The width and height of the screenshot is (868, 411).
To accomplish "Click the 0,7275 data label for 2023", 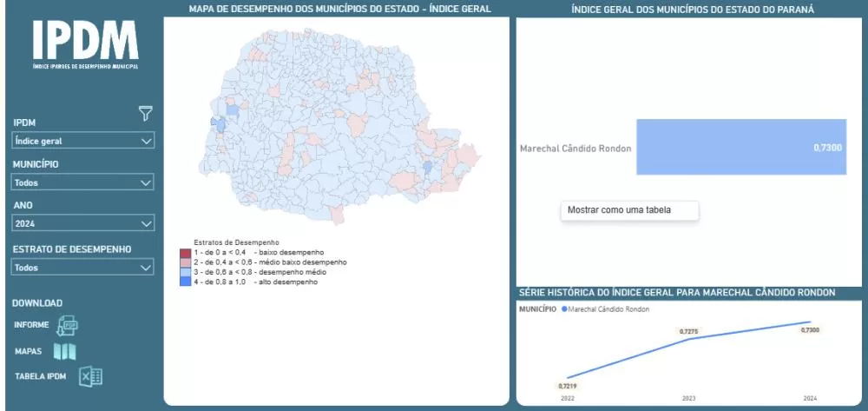I will coord(688,331).
